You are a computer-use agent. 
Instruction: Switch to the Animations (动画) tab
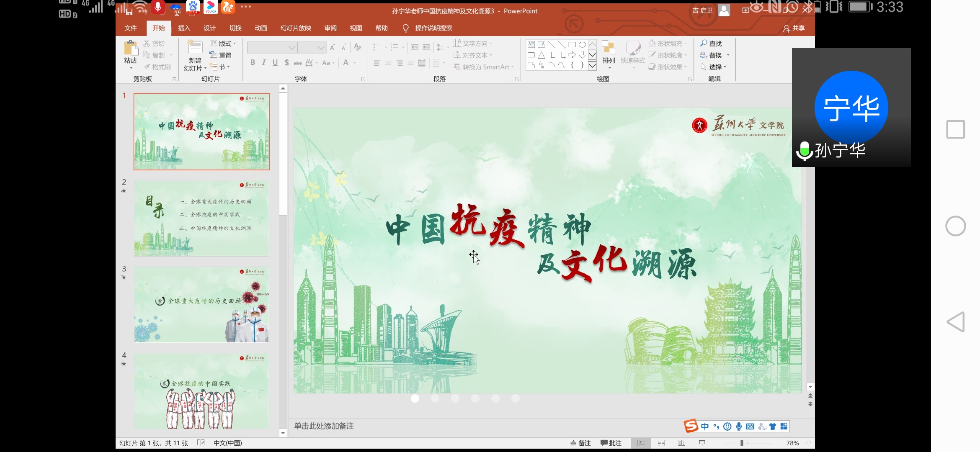[x=260, y=28]
